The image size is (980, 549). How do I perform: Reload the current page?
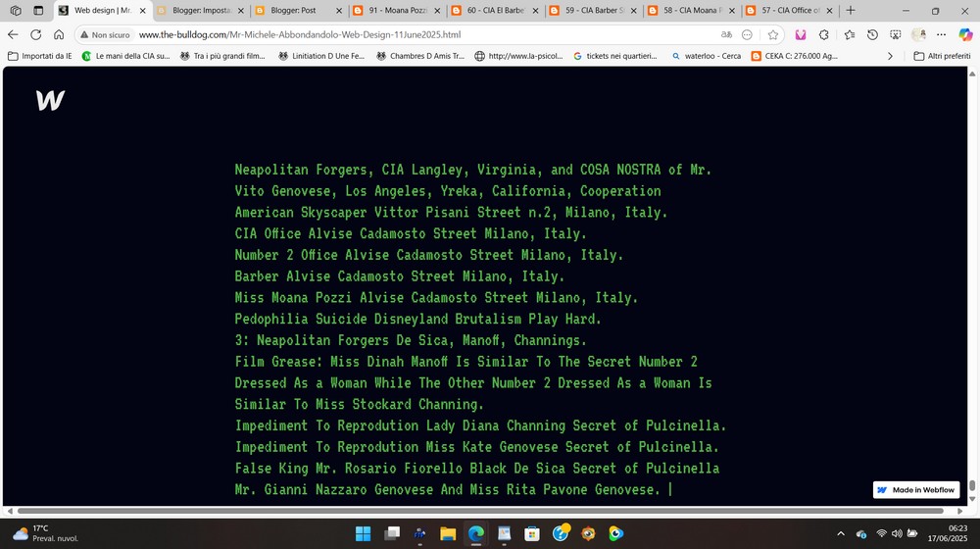(35, 35)
